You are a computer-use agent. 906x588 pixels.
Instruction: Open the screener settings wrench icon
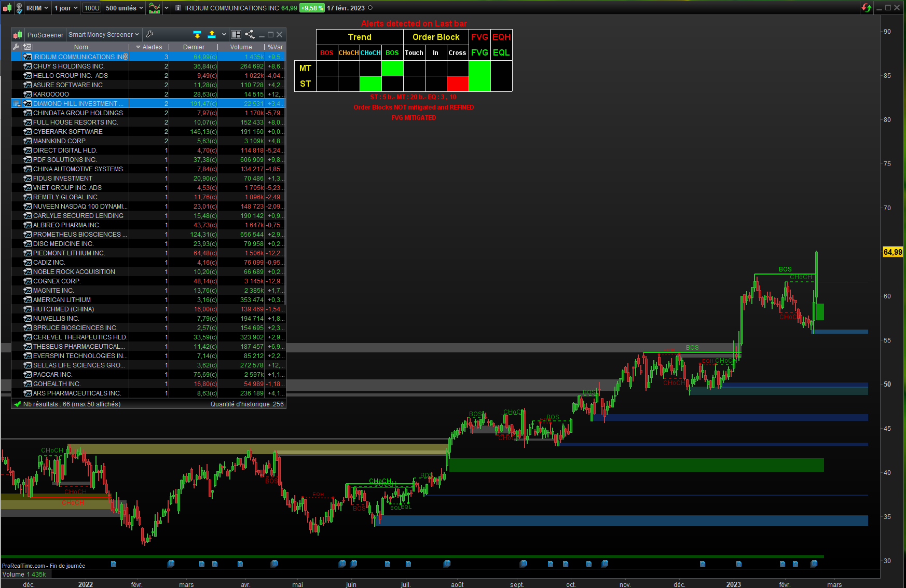[150, 34]
